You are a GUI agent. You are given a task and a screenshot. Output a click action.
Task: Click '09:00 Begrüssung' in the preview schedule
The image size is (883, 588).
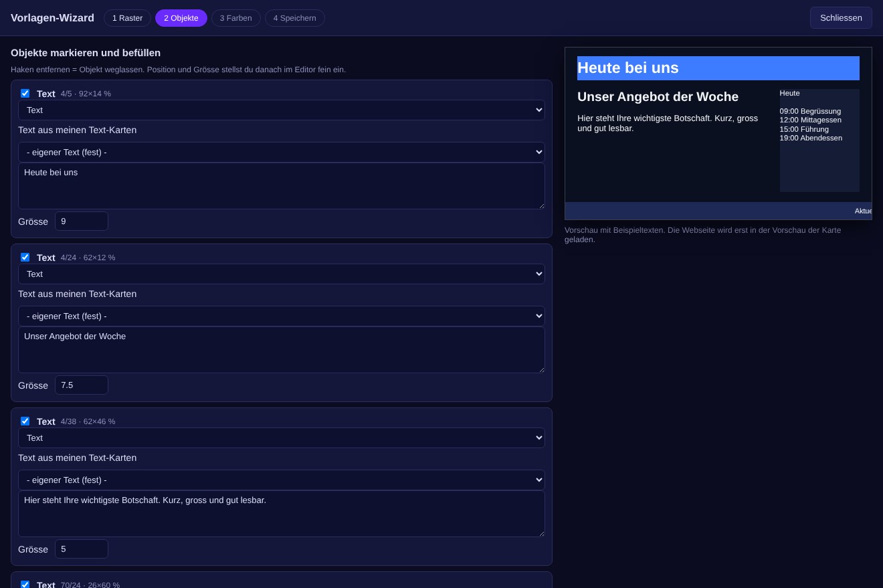(x=810, y=111)
